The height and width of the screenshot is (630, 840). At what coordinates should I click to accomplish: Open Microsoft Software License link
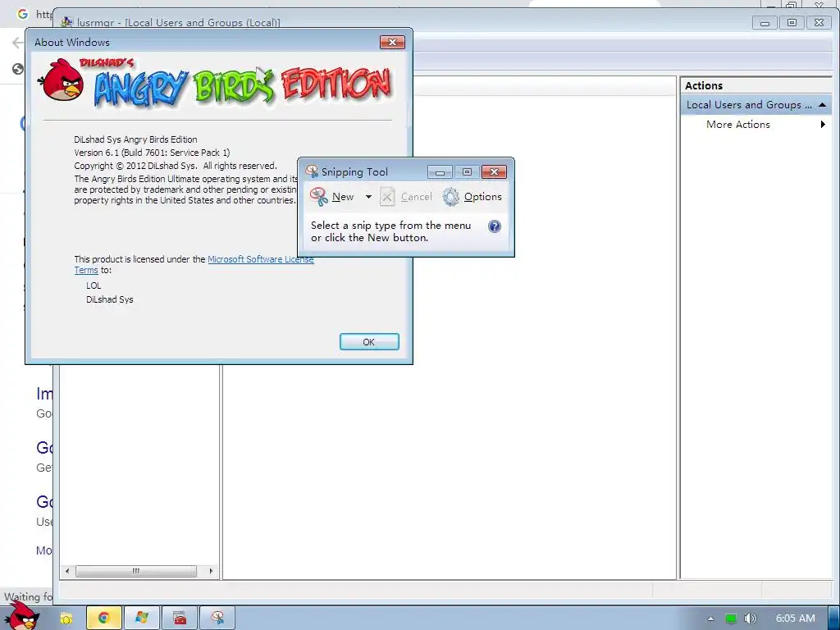[260, 259]
